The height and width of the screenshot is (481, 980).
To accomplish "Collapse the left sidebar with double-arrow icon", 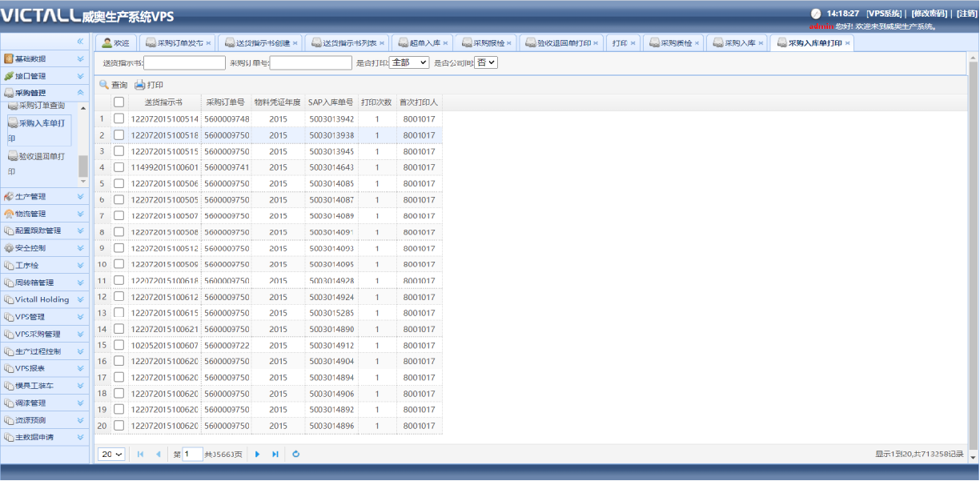I will 80,41.
